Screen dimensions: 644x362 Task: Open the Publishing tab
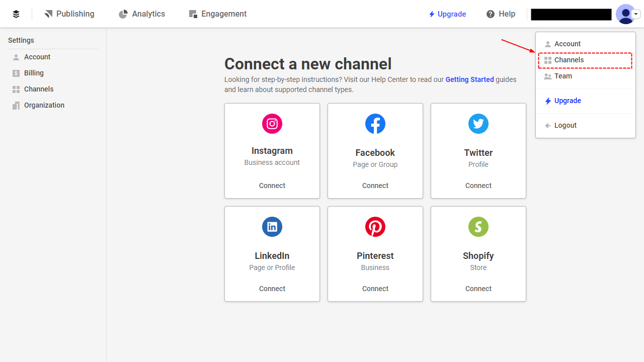[69, 14]
